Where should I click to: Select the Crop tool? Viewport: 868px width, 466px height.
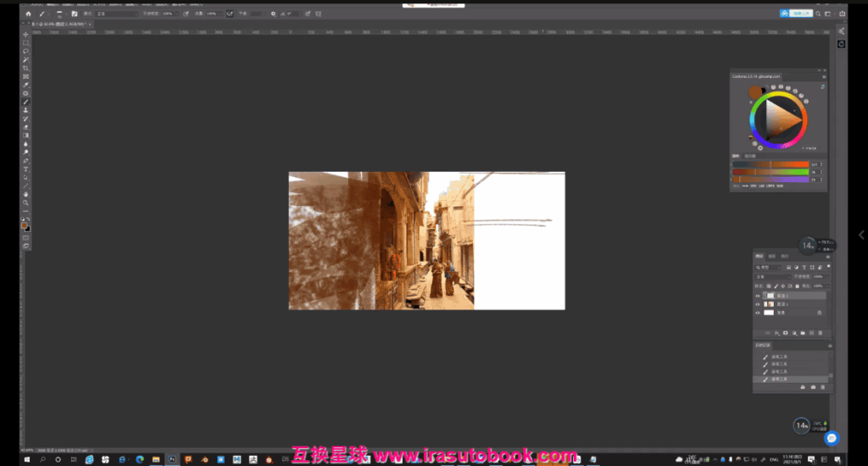point(26,68)
